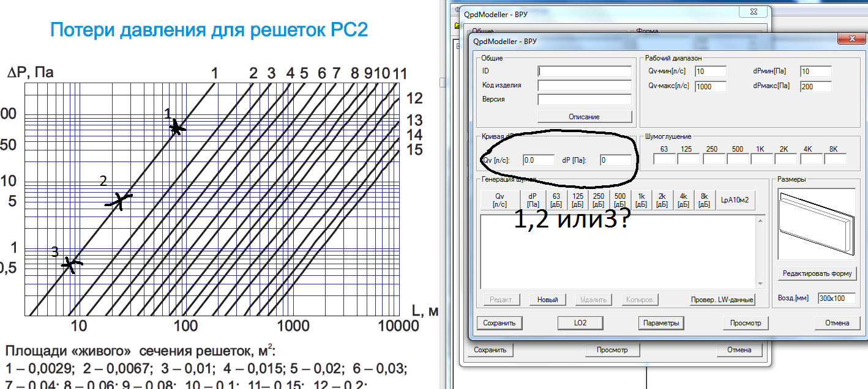Click the 1k [дБ] column header

642,200
